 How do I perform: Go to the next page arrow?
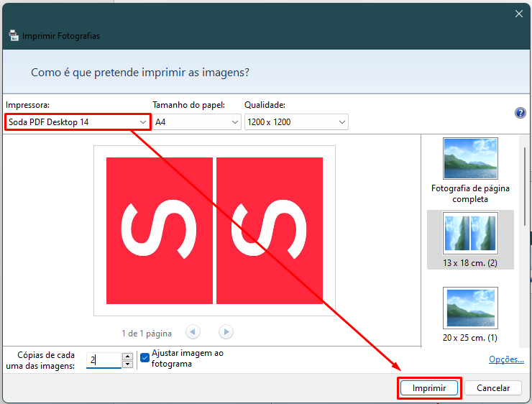coord(226,331)
